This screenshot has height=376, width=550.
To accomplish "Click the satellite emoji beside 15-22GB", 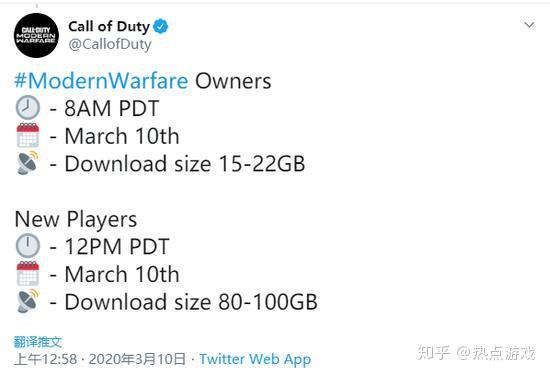I will (x=27, y=163).
